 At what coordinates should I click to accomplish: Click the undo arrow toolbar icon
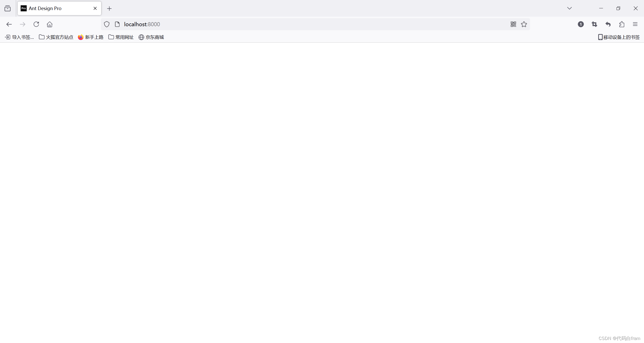coord(608,24)
